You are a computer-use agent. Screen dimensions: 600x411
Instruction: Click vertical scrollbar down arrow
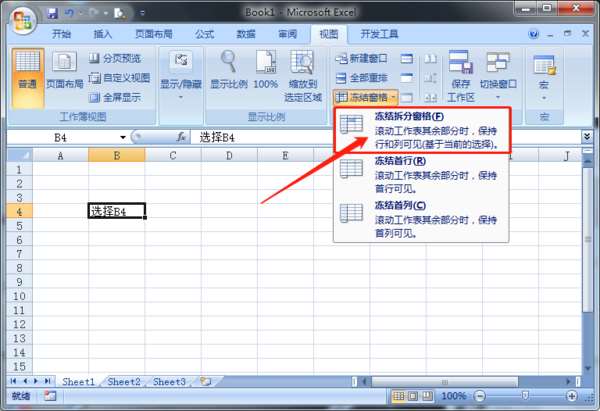(x=588, y=368)
